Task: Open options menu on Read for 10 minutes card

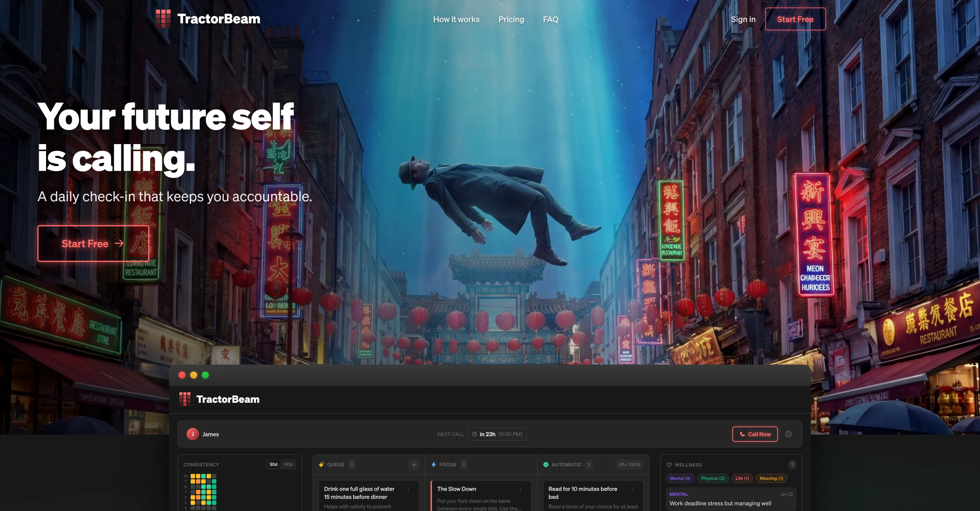Action: (x=633, y=491)
